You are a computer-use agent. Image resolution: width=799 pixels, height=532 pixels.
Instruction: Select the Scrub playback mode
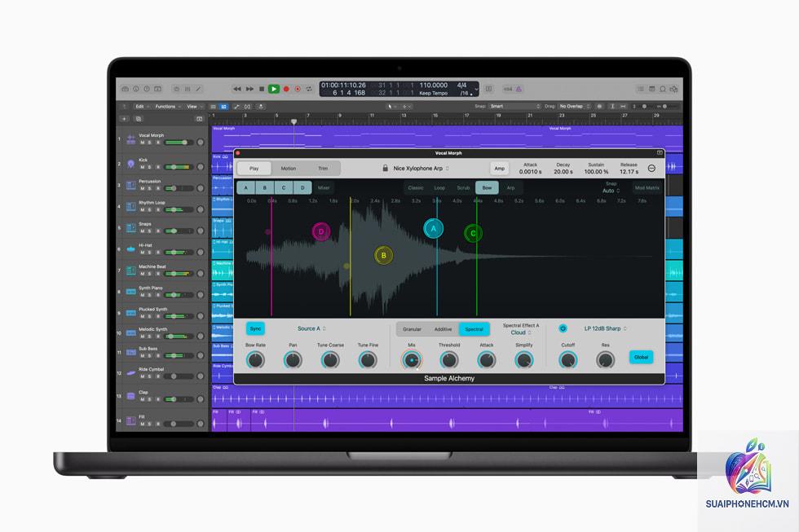coord(463,188)
